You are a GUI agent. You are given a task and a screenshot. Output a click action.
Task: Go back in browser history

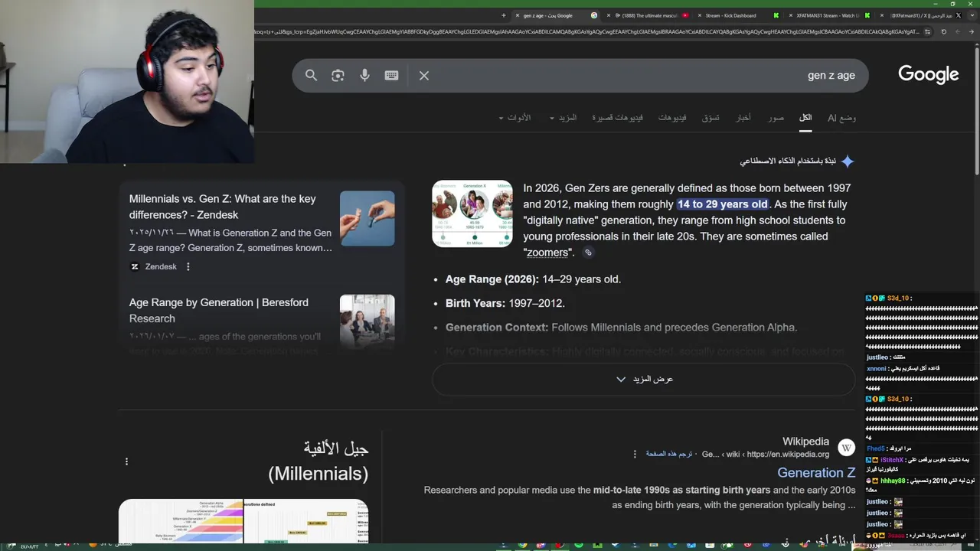[971, 32]
